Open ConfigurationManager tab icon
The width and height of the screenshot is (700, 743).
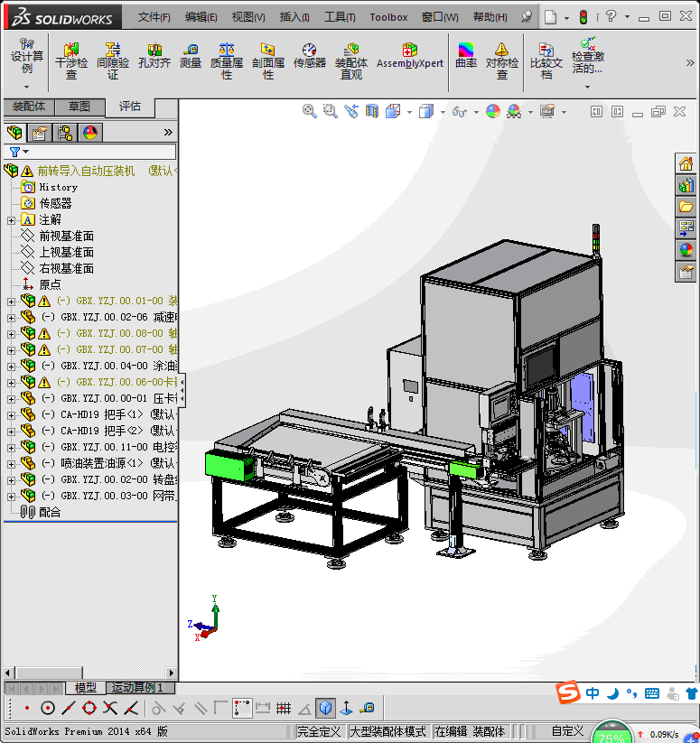pos(65,133)
